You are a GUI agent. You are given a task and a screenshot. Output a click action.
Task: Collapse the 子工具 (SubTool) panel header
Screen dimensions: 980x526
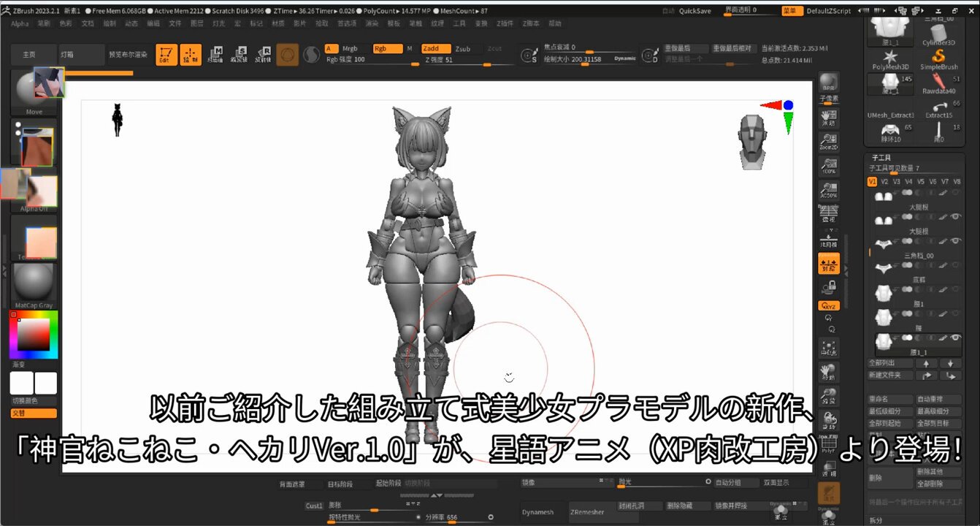point(880,157)
